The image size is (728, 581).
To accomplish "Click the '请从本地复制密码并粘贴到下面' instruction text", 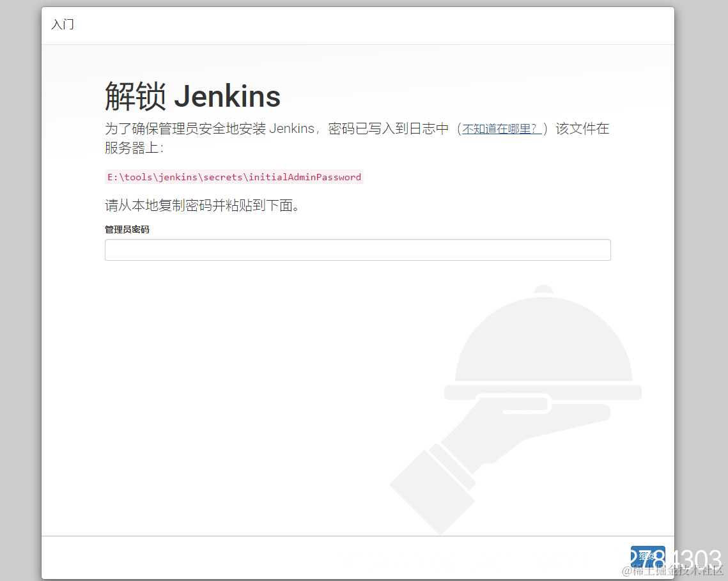I will (203, 205).
